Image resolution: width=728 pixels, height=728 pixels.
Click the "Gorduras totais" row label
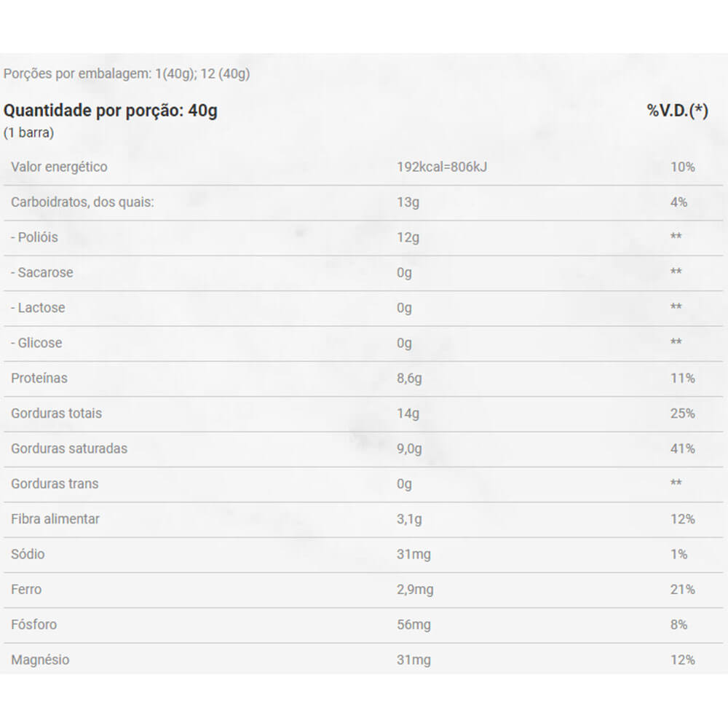click(56, 413)
